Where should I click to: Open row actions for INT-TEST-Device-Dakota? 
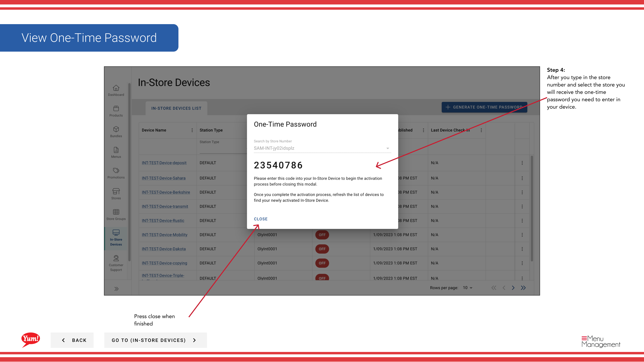point(522,249)
